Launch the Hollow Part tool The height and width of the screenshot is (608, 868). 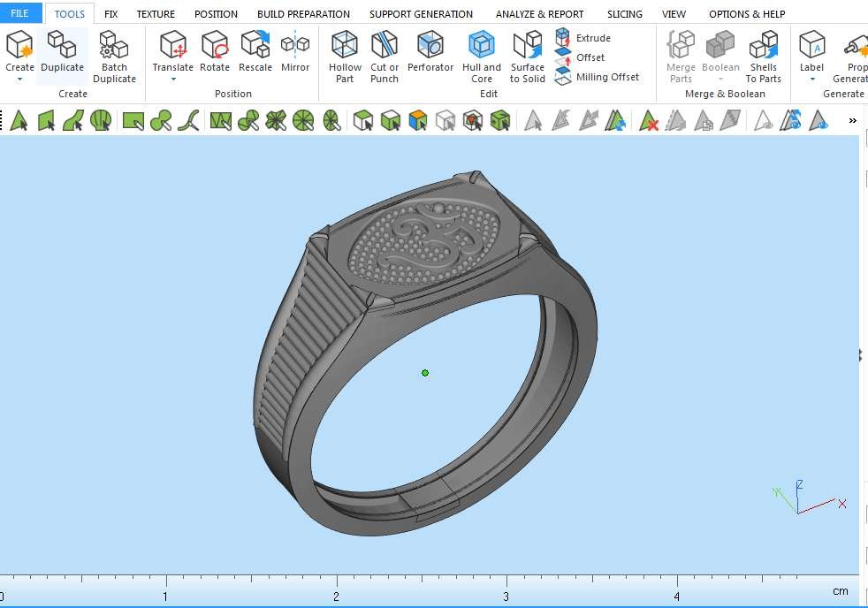[x=345, y=57]
